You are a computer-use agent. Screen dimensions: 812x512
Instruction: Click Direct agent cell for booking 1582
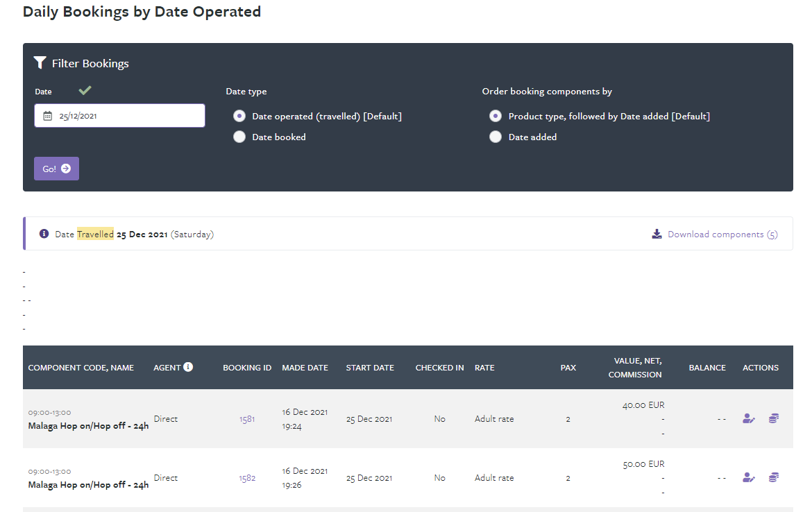click(166, 478)
